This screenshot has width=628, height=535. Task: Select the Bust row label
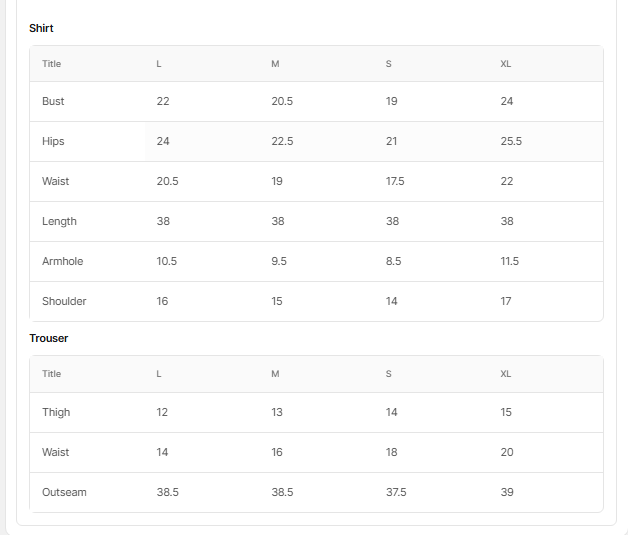[53, 101]
